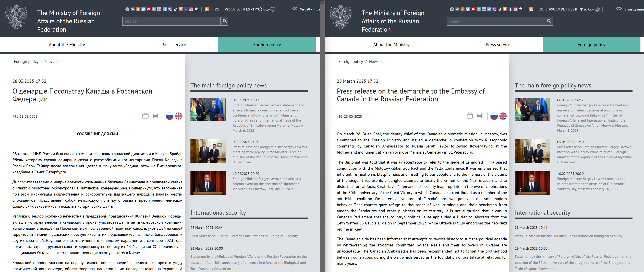644x272 pixels.
Task: Click the Twitter icon in the right window
Action: [468, 9]
